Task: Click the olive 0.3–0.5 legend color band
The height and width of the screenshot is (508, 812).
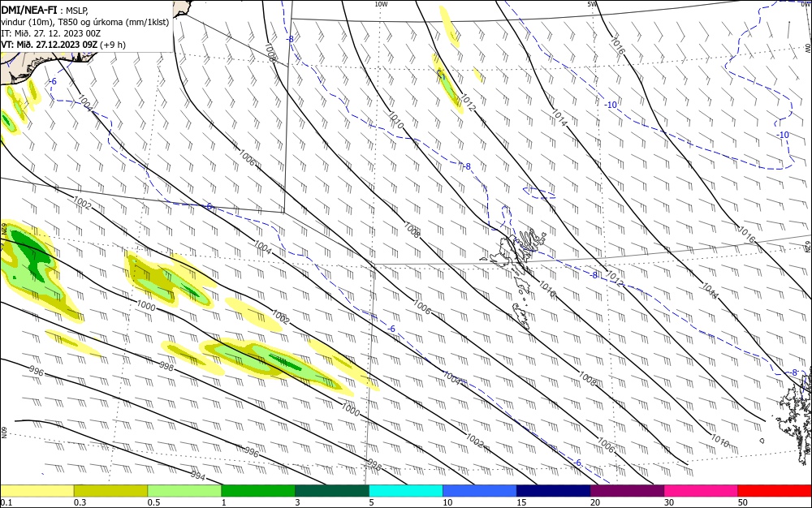Action: (x=110, y=491)
